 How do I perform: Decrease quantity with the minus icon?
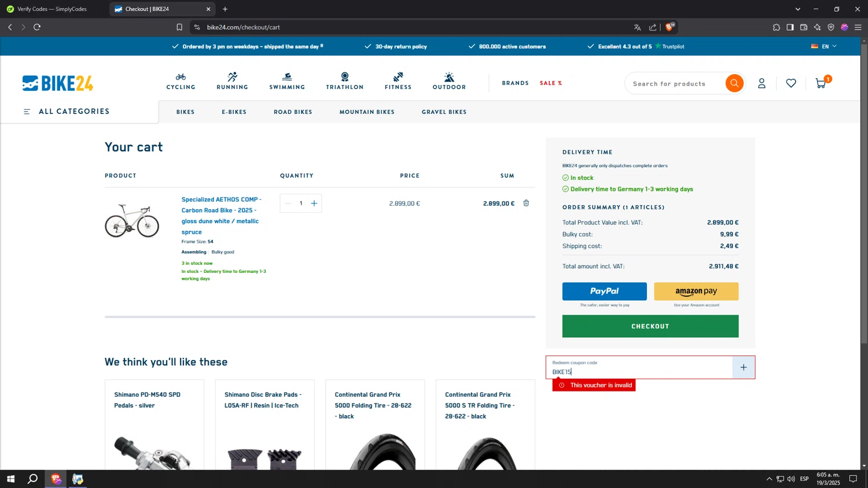[288, 203]
